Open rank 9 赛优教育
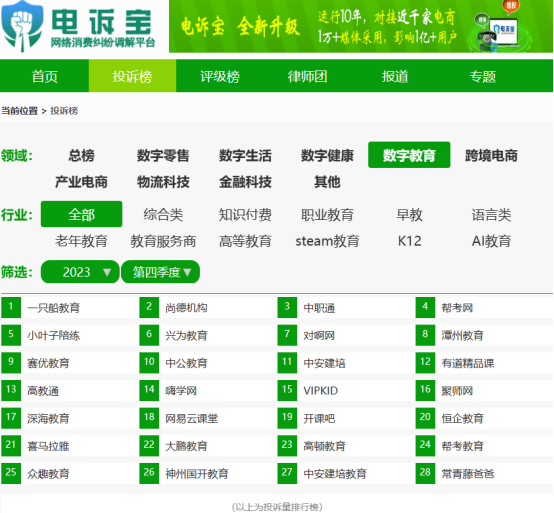The width and height of the screenshot is (554, 513). point(48,363)
